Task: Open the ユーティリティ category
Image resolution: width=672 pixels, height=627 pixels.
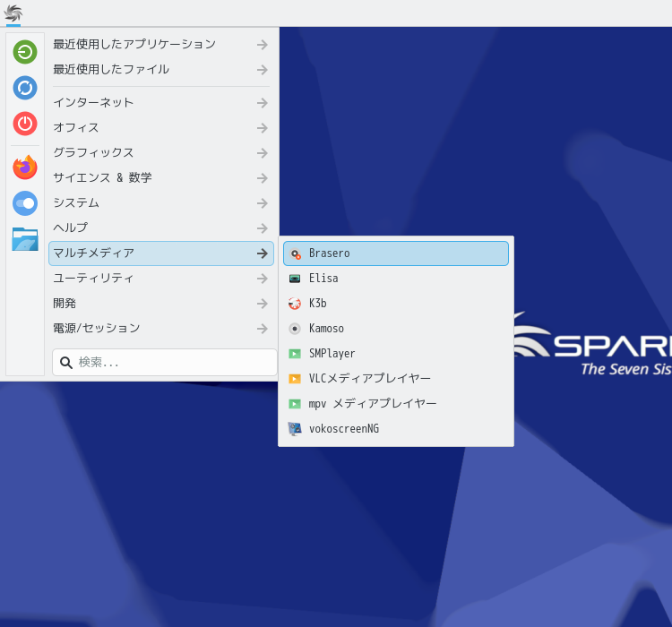Action: 161,279
